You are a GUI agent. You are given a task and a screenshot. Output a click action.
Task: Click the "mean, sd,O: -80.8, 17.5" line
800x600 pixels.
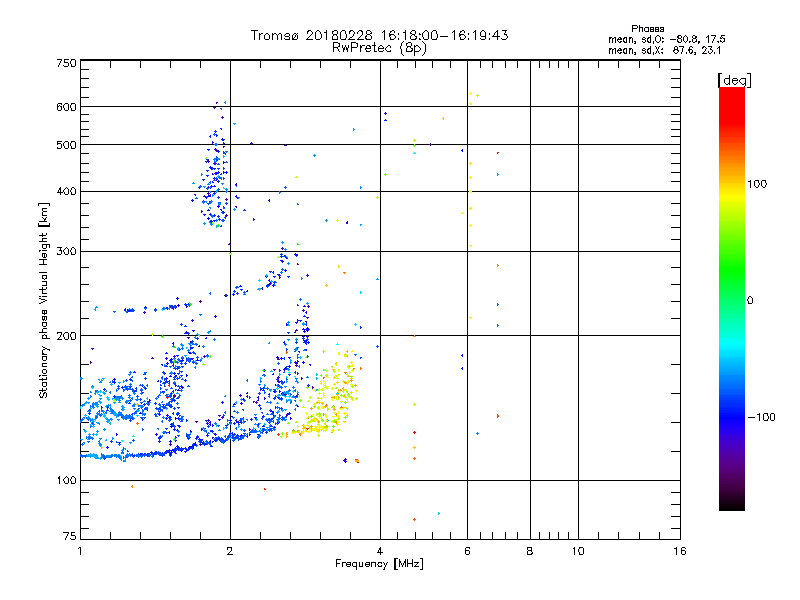pyautogui.click(x=666, y=39)
